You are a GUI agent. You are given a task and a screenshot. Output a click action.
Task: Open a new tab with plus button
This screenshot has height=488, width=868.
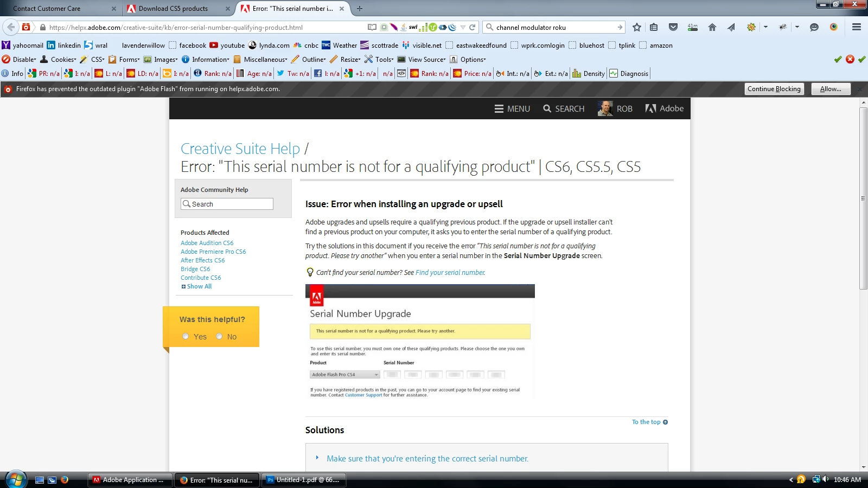point(360,9)
